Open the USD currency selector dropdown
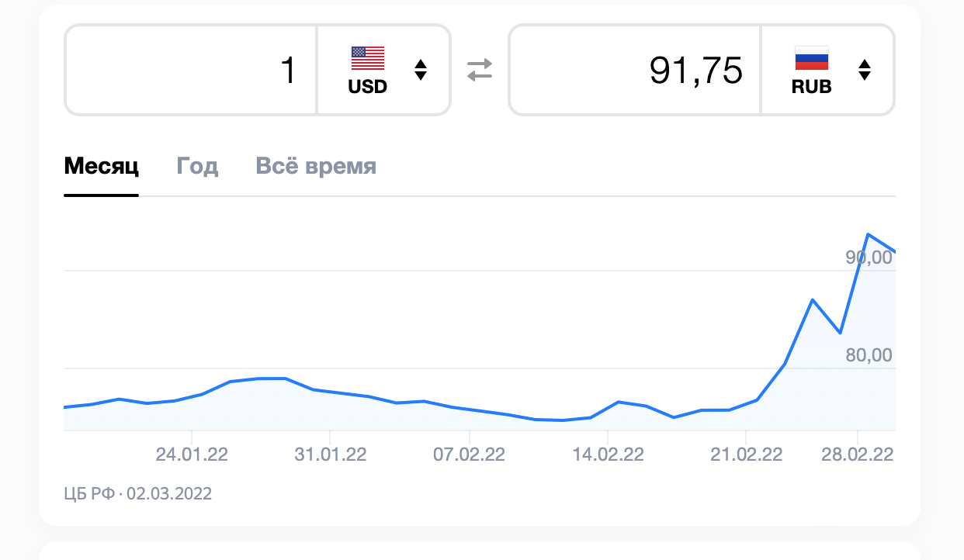Image resolution: width=964 pixels, height=560 pixels. pyautogui.click(x=383, y=69)
